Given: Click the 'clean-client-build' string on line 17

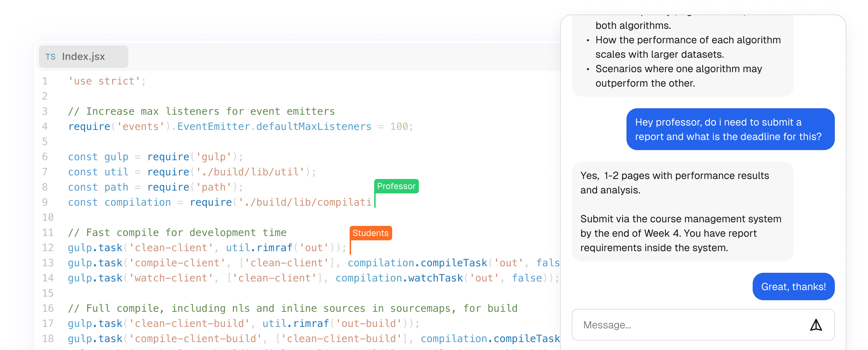Looking at the screenshot, I should (189, 324).
